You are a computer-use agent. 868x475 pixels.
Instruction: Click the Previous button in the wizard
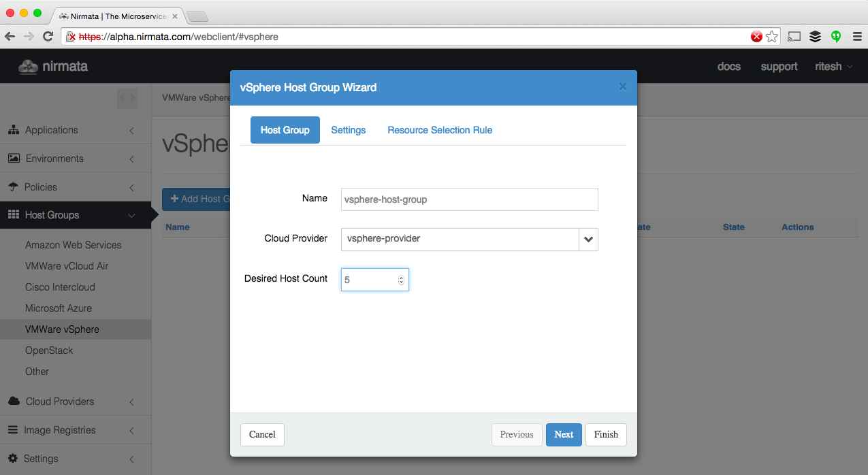(x=517, y=435)
